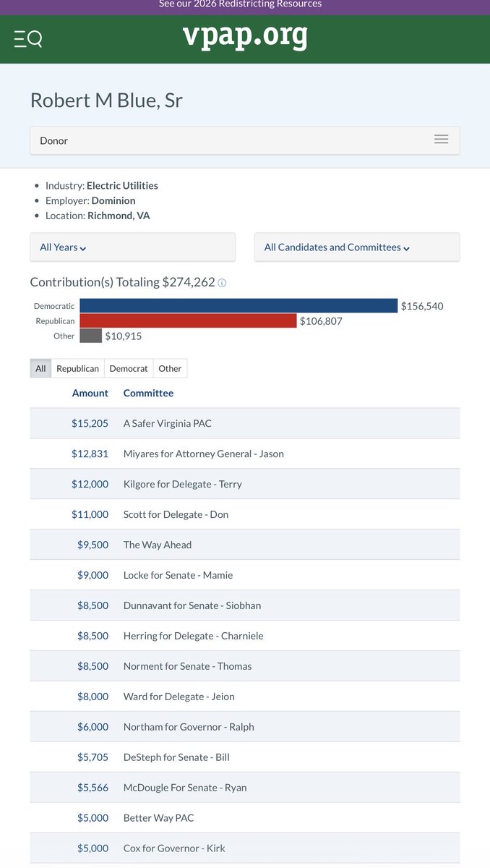Viewport: 490px width, 868px height.
Task: Click $5,000 amount for Better Way PAC
Action: tap(93, 818)
